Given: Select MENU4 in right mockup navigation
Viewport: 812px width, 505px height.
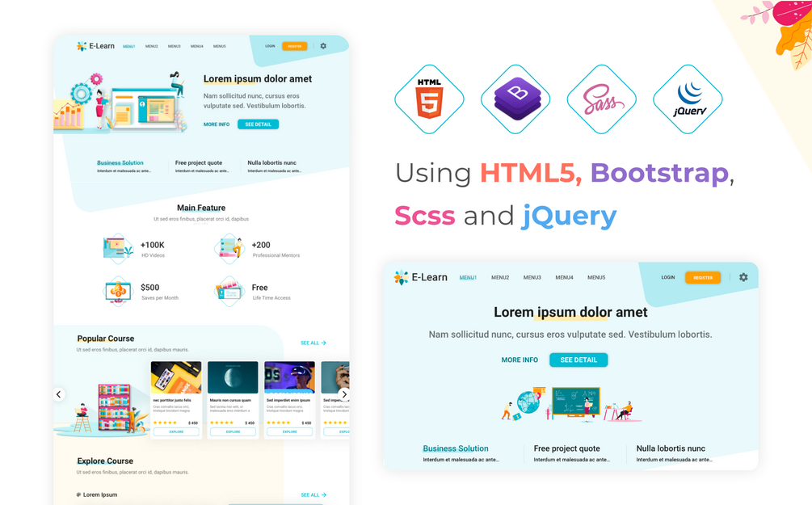Looking at the screenshot, I should click(x=565, y=278).
